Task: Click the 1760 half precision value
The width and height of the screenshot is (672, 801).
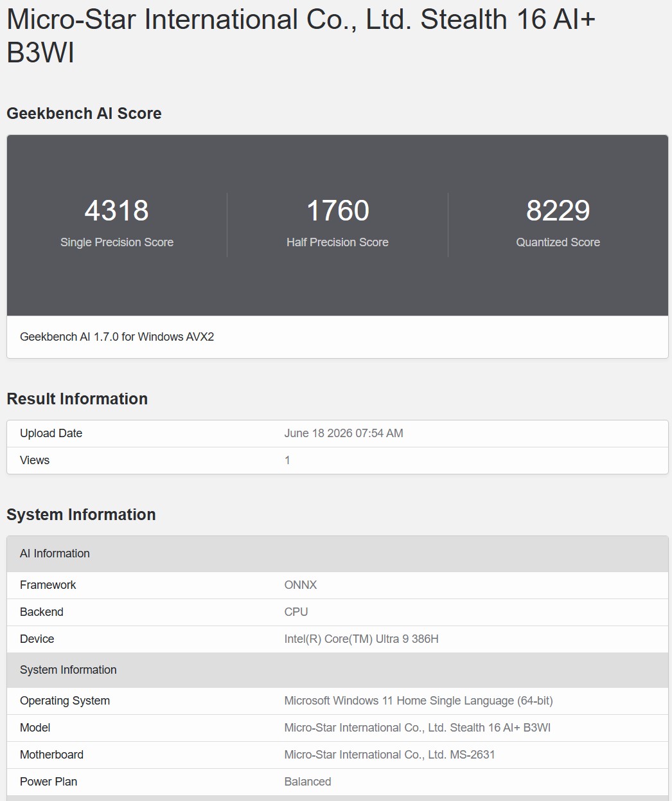Action: (x=337, y=210)
